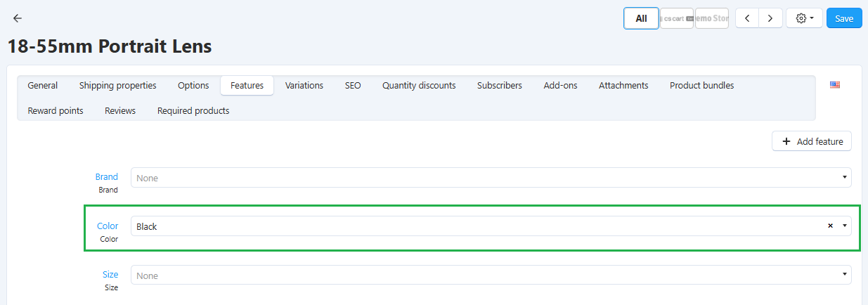The height and width of the screenshot is (305, 868).
Task: Go to Product bundles tab
Action: pos(701,85)
